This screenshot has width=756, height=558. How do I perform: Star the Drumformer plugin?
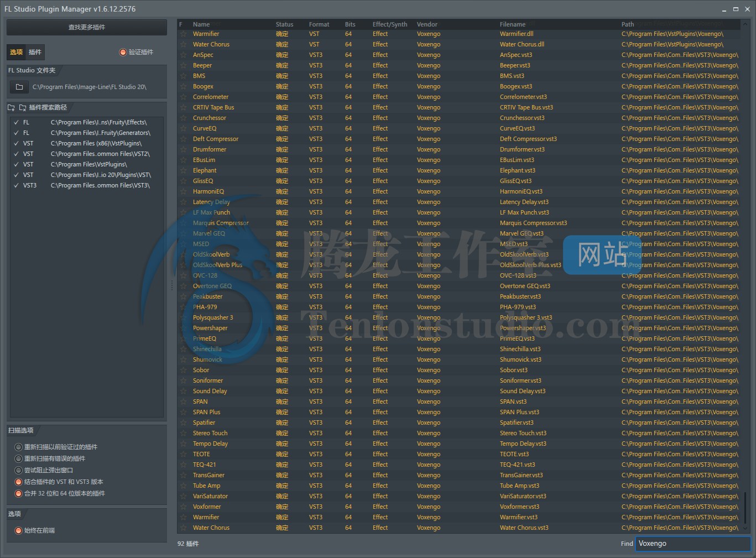(x=183, y=149)
